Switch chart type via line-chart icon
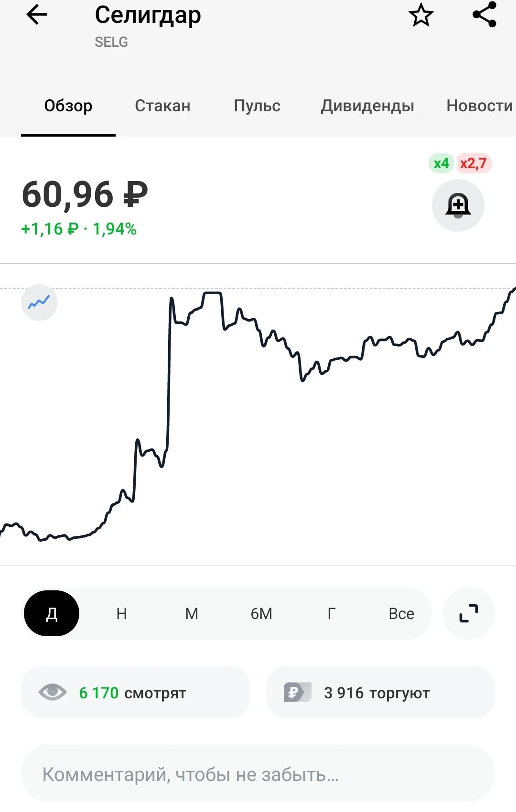The width and height of the screenshot is (516, 812). (x=39, y=302)
